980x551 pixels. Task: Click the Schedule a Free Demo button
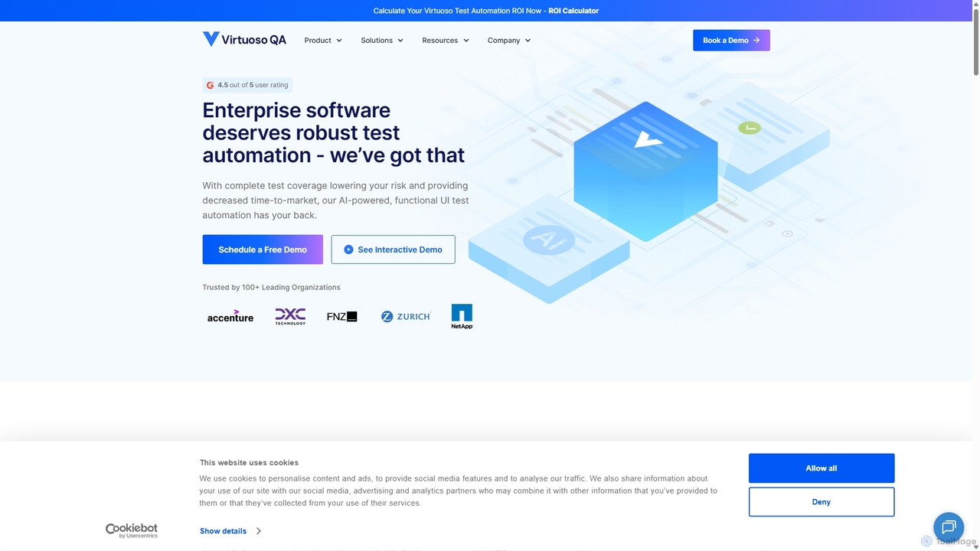263,249
